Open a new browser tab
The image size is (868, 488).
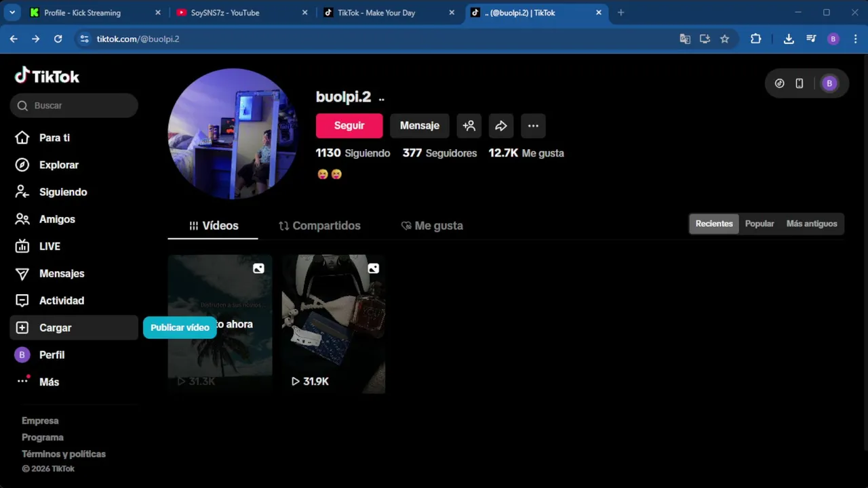(x=620, y=12)
